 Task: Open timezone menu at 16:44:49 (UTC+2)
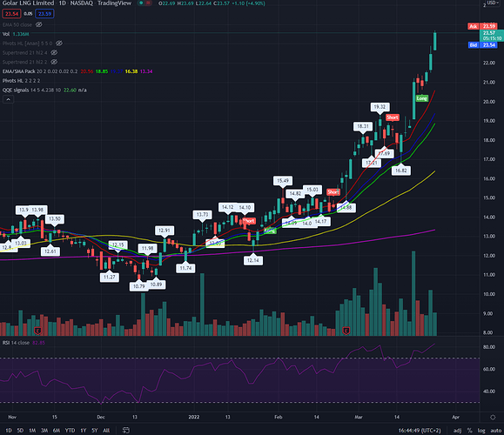420,430
